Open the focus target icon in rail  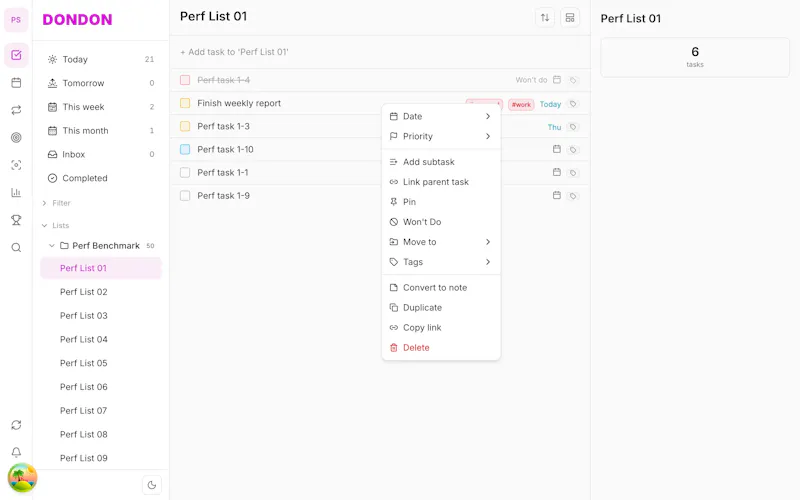tap(16, 137)
